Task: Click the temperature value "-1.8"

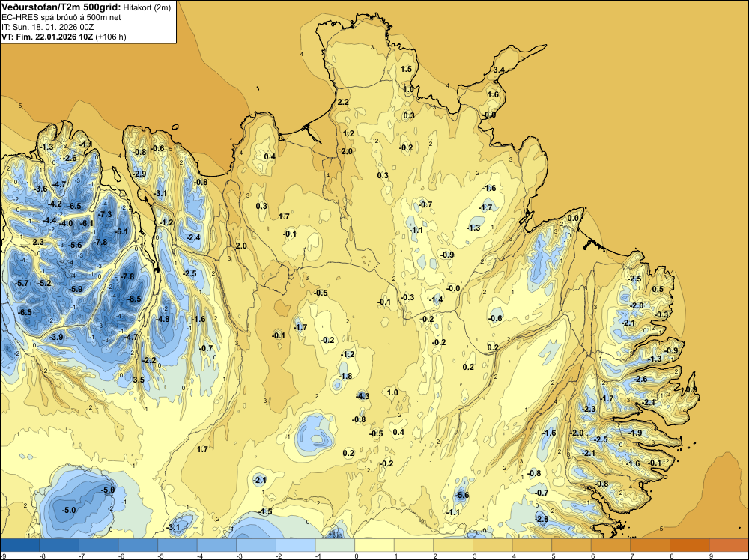Action: point(345,376)
